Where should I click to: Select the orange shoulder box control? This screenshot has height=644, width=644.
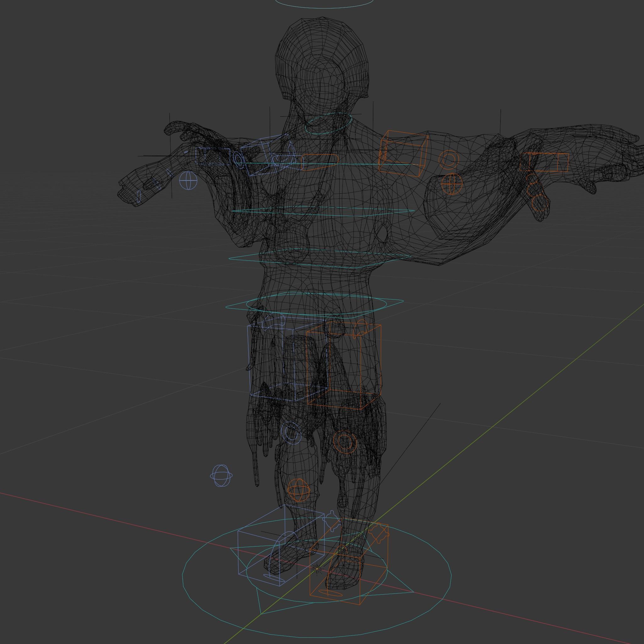(404, 154)
